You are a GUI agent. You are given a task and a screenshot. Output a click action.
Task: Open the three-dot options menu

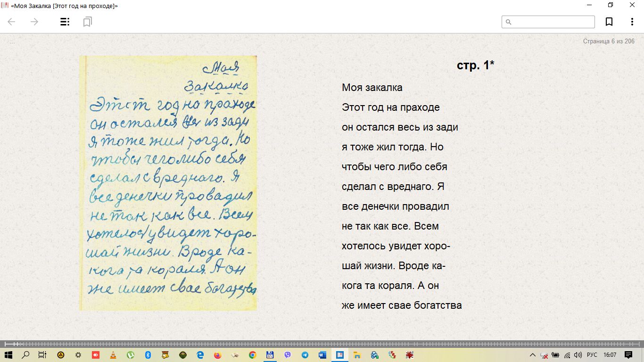[632, 22]
